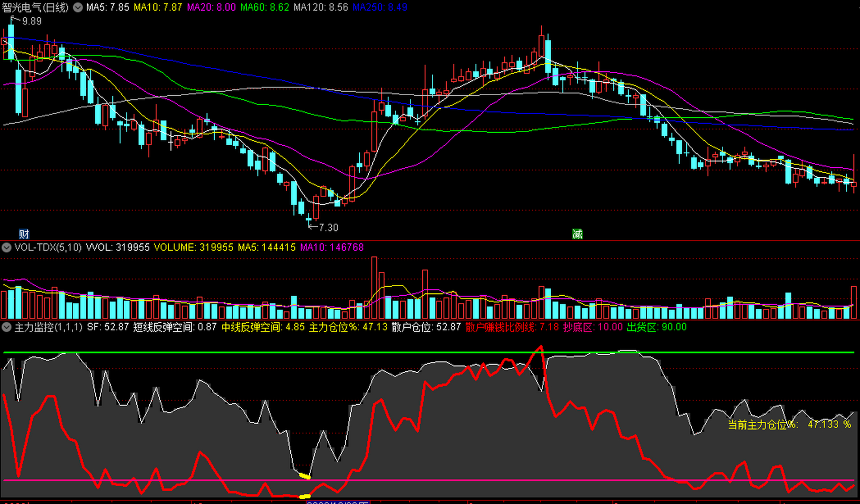Click the tallest red volume bar
The width and height of the screenshot is (860, 504).
374,287
